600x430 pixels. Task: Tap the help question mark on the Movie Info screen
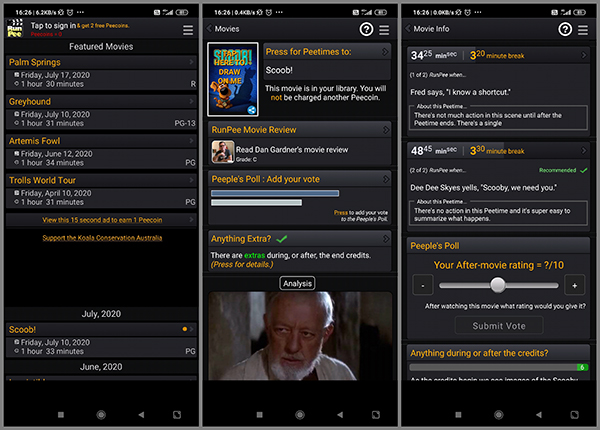coord(565,29)
